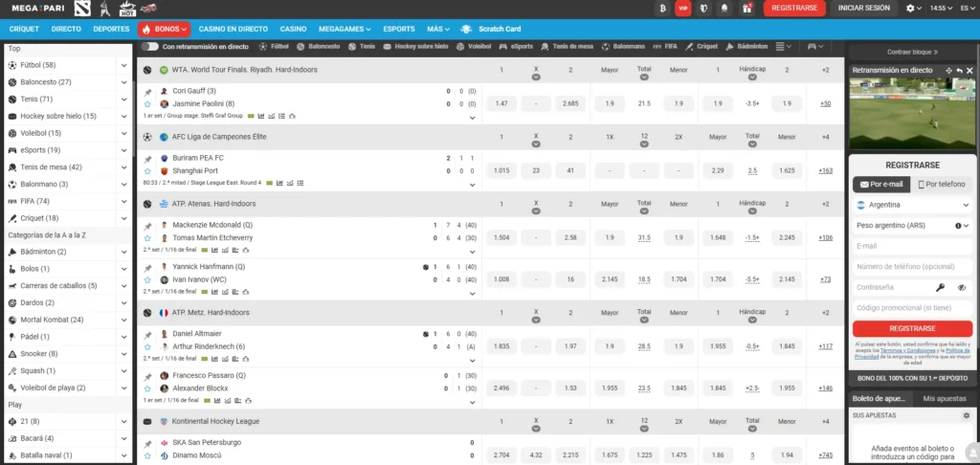
Task: Expand Mortal Kombat (24) sidebar chevron
Action: click(x=124, y=320)
